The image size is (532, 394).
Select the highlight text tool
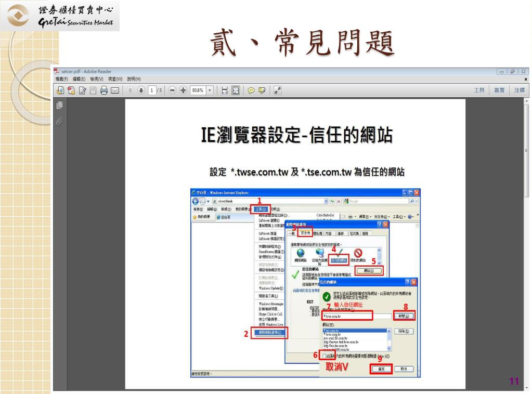tap(262, 90)
